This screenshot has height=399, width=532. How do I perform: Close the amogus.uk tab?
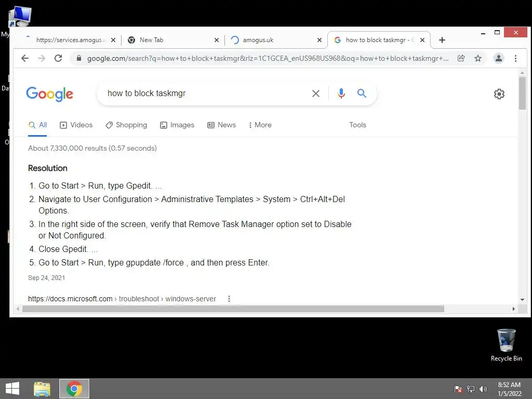click(x=320, y=40)
